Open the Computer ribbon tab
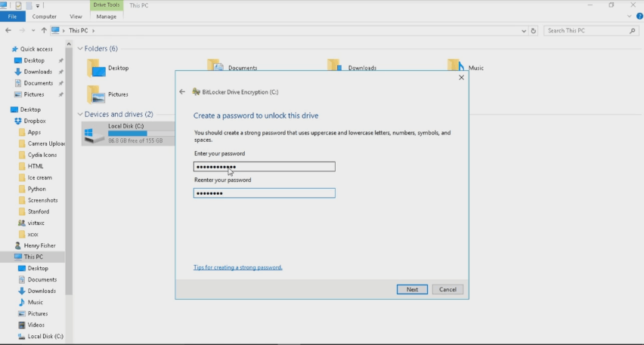 pyautogui.click(x=44, y=17)
